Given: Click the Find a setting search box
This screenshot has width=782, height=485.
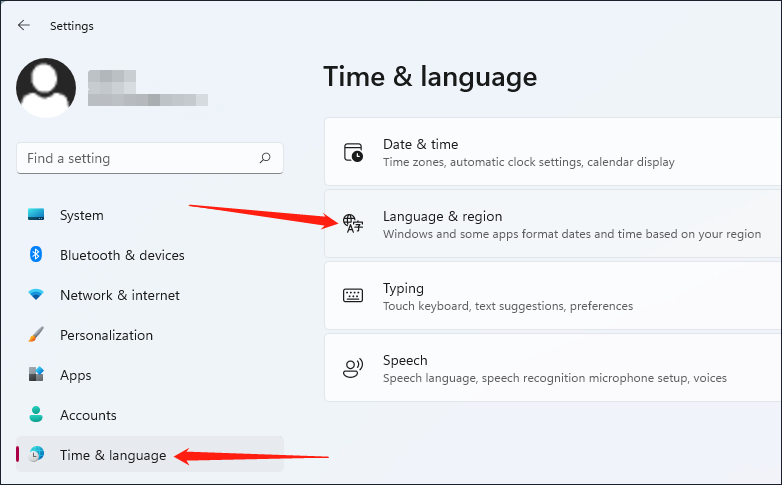Looking at the screenshot, I should [140, 158].
